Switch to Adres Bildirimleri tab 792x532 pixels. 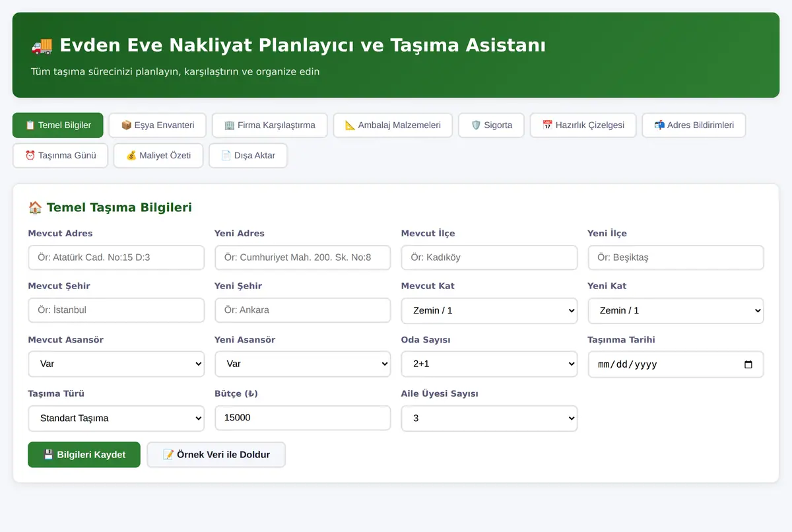[x=694, y=125]
